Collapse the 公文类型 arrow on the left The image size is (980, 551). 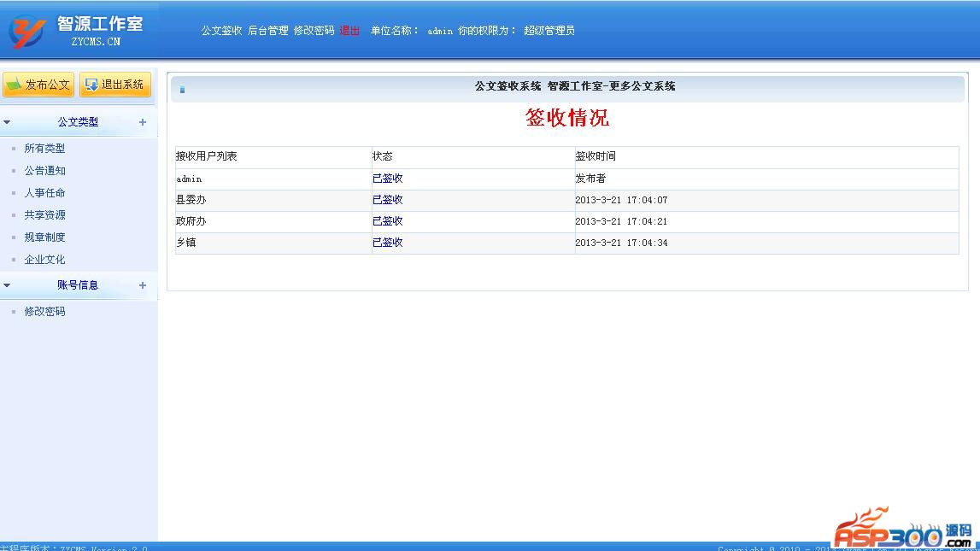(x=8, y=122)
